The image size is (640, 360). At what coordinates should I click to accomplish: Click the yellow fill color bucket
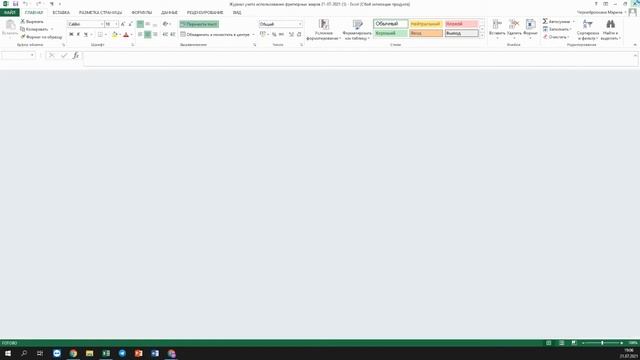[115, 35]
